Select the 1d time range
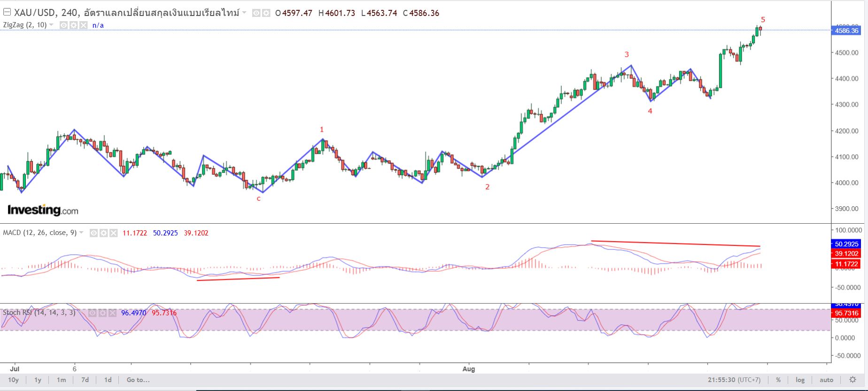 pos(108,380)
